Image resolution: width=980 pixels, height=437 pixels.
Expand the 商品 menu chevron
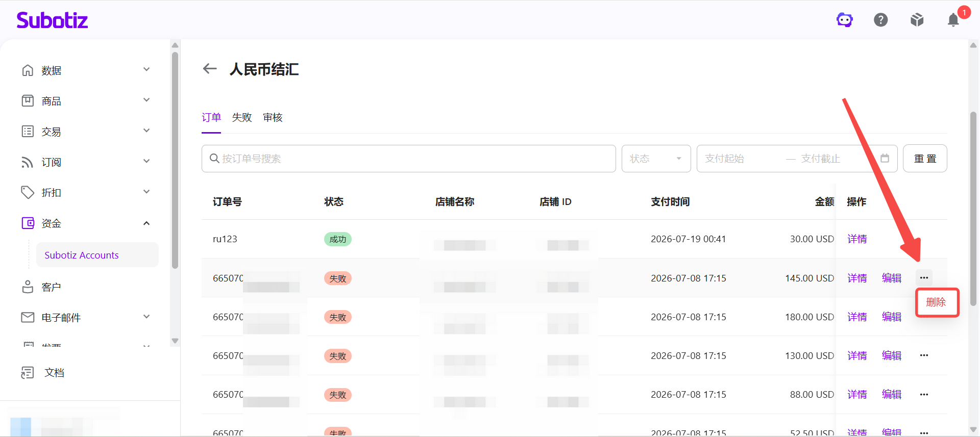click(x=146, y=100)
